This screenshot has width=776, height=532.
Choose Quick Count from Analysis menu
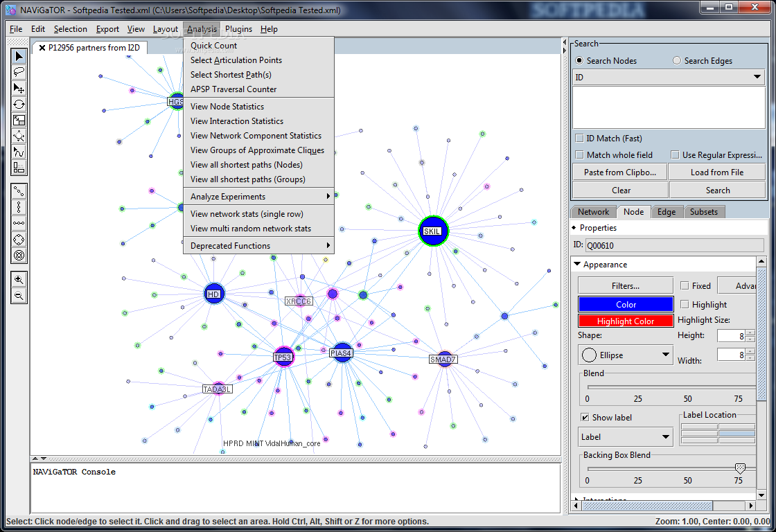pyautogui.click(x=259, y=46)
